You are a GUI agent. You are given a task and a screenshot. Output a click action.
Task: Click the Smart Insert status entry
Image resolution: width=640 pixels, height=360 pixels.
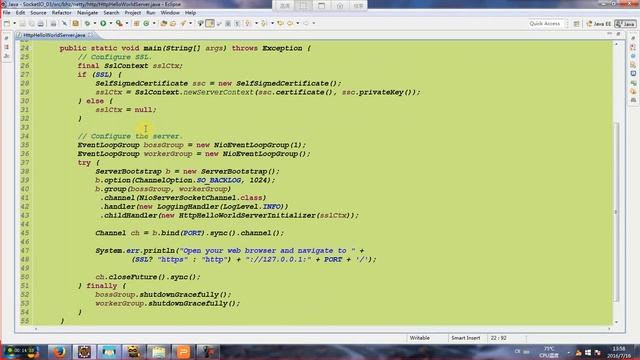465,338
